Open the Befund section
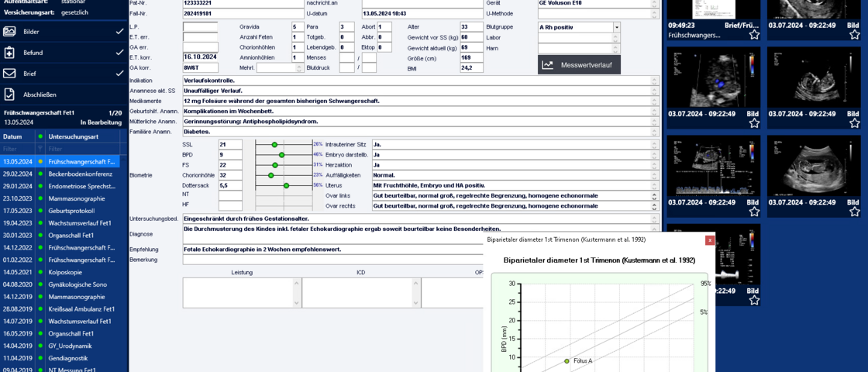 pyautogui.click(x=64, y=53)
